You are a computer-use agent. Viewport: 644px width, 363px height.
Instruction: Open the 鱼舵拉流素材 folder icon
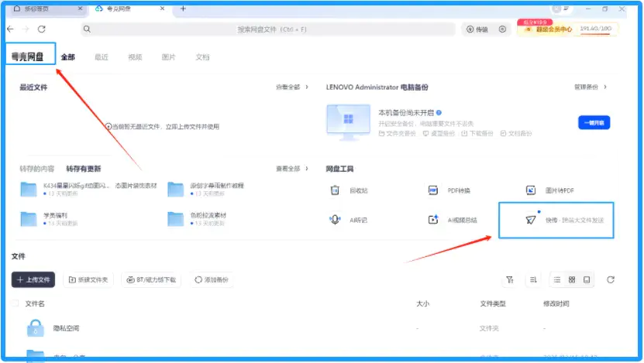click(x=175, y=219)
